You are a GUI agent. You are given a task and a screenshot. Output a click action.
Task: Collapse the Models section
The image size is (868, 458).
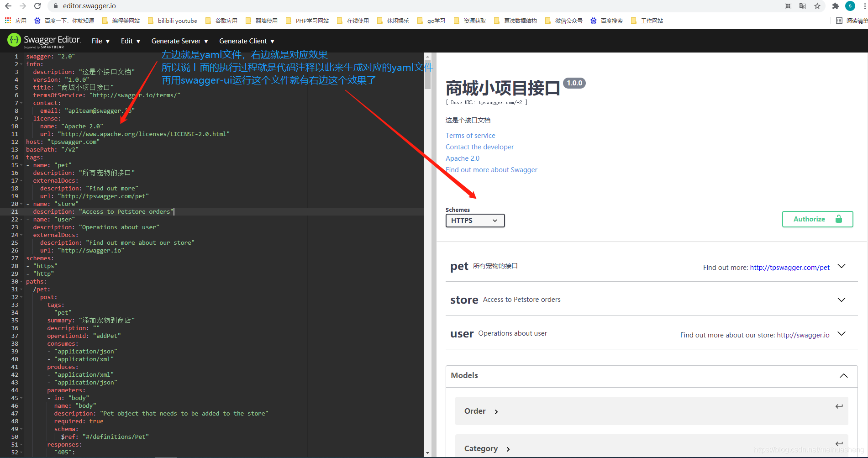coord(843,375)
